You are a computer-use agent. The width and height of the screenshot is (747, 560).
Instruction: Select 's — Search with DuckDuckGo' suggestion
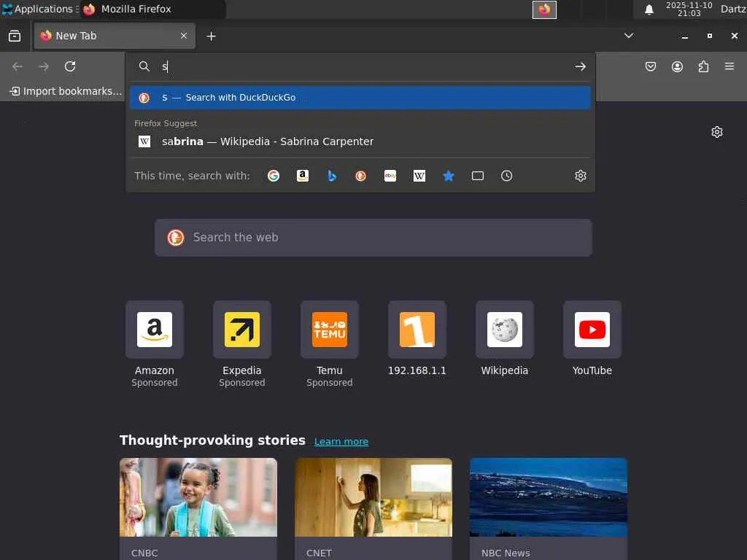(360, 98)
